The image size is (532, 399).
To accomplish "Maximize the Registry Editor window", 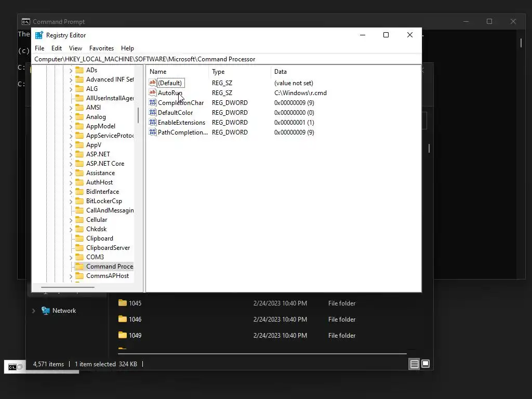I will [x=386, y=35].
